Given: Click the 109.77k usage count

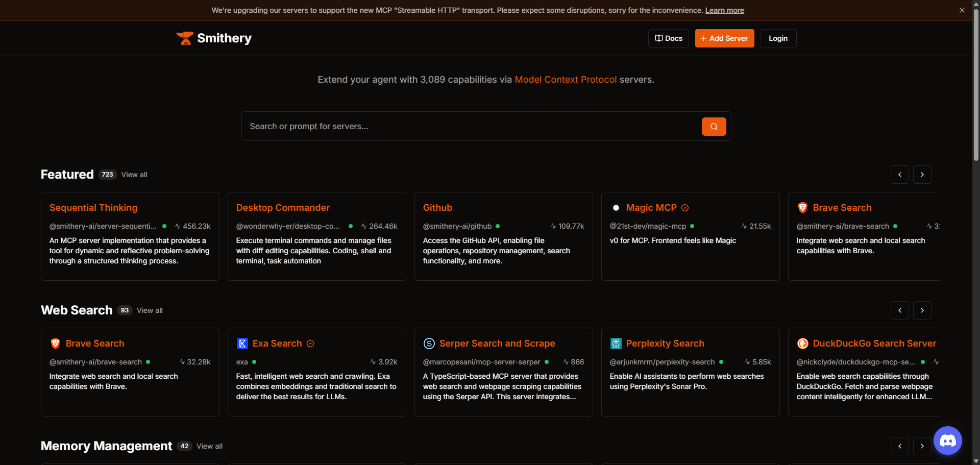Looking at the screenshot, I should pos(571,226).
